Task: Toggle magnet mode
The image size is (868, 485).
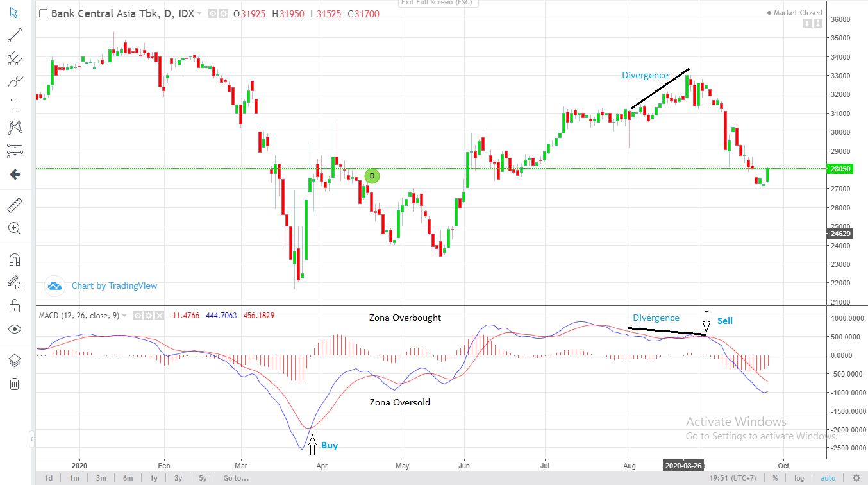Action: tap(15, 259)
